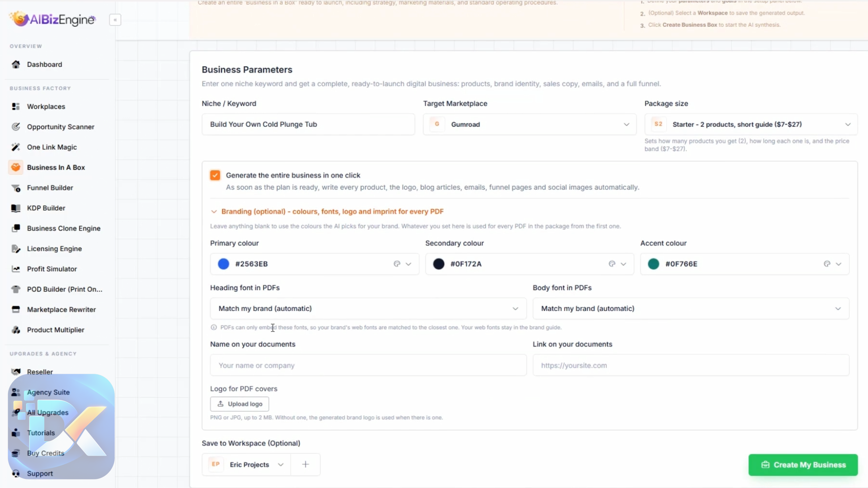The image size is (868, 488).
Task: Open Opportunity Scanner icon
Action: (x=16, y=127)
